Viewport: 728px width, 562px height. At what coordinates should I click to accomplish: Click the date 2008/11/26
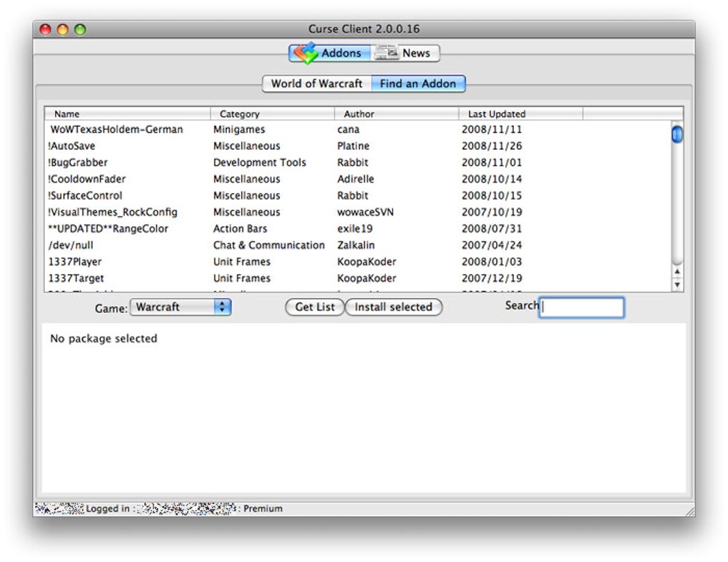coord(492,145)
